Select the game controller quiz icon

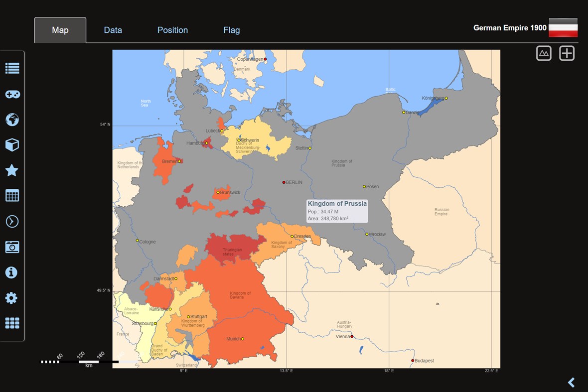coord(12,94)
